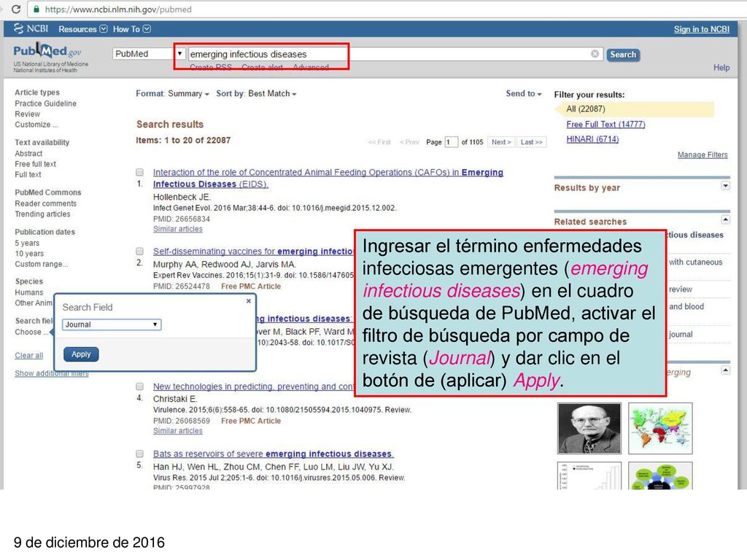Filter by Free full text
Viewport: 747px width, 560px height.
pyautogui.click(x=35, y=164)
